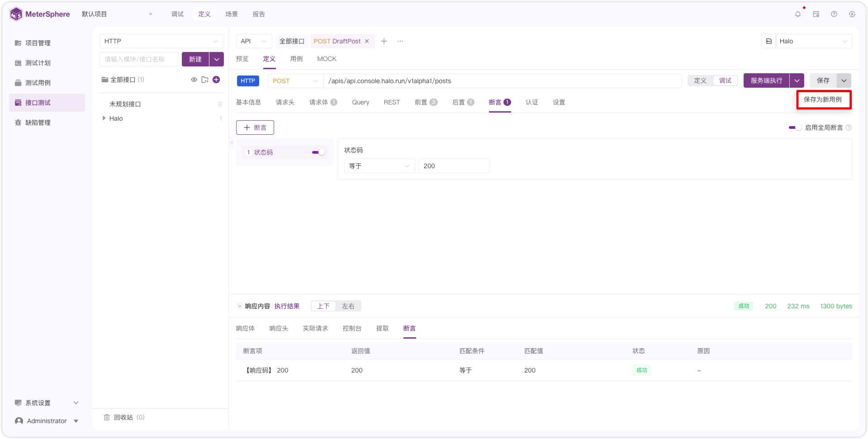Click the purple plus icon beside 全部接口
Screen dimensions: 868x439
pos(216,80)
